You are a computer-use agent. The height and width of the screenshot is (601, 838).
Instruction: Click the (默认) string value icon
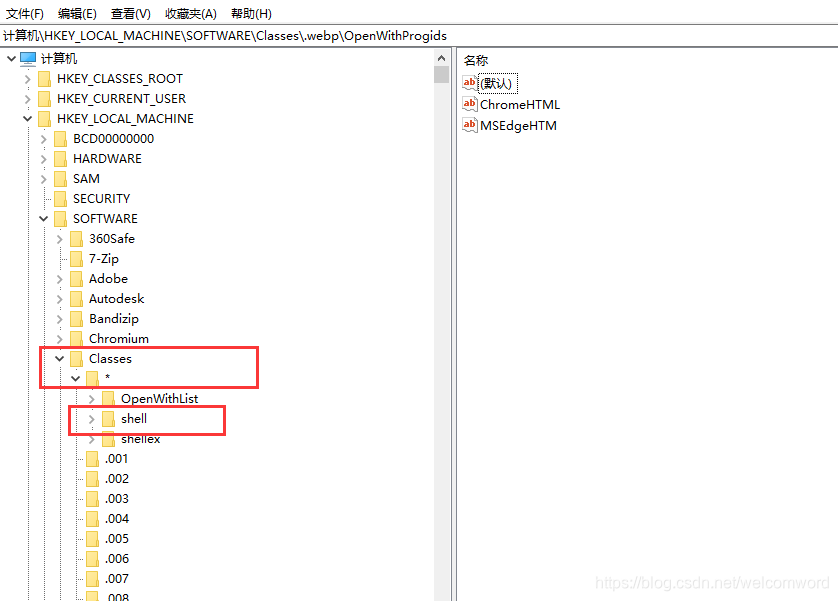click(x=470, y=83)
